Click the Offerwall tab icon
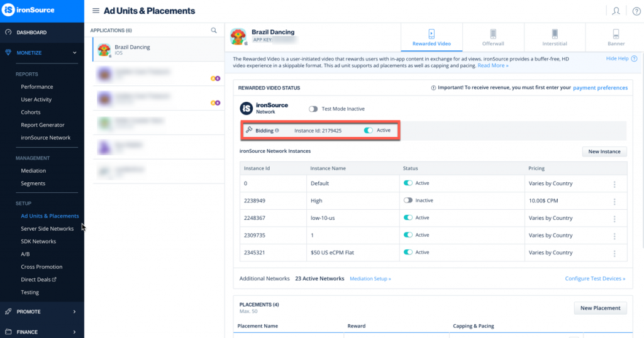 (493, 34)
